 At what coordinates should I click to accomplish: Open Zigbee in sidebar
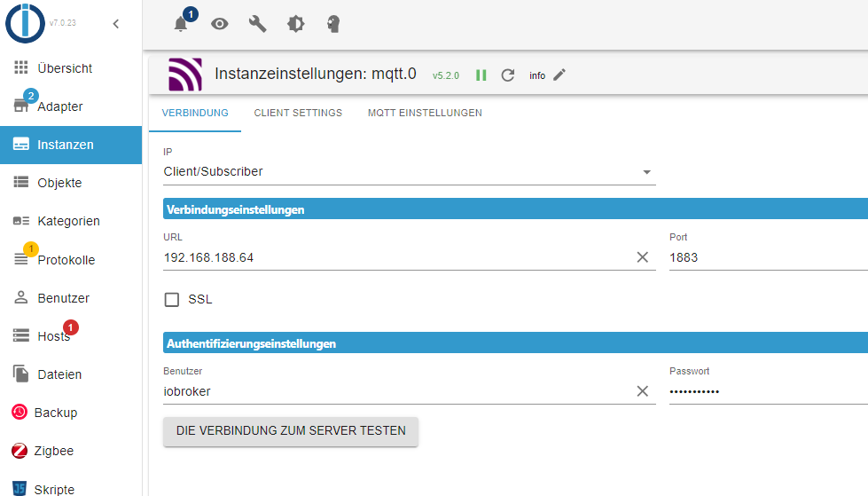71,451
